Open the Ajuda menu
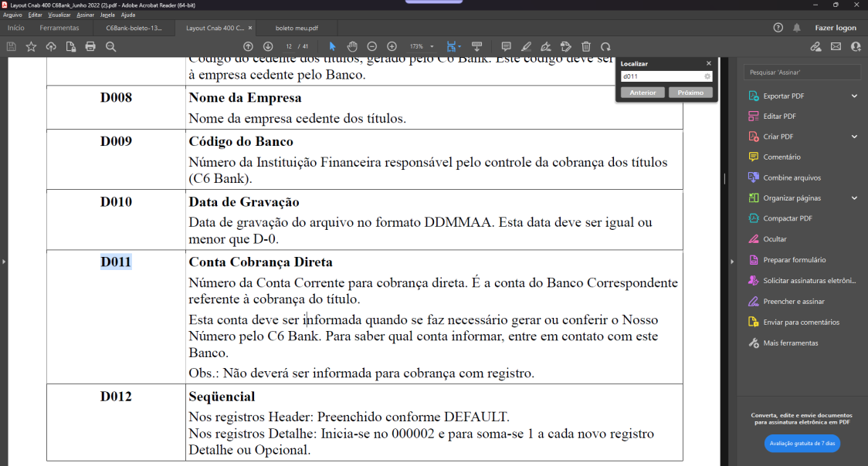Screen dimensions: 868x466 128,15
